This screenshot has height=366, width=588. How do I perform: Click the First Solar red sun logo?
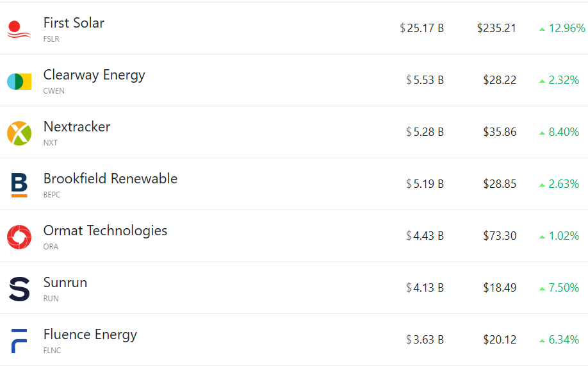pyautogui.click(x=19, y=29)
